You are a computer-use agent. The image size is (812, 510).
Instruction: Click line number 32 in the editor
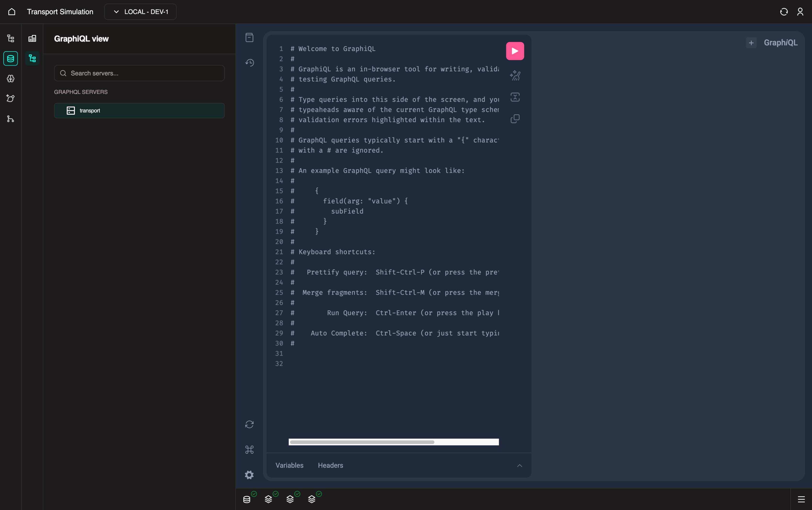coord(279,364)
